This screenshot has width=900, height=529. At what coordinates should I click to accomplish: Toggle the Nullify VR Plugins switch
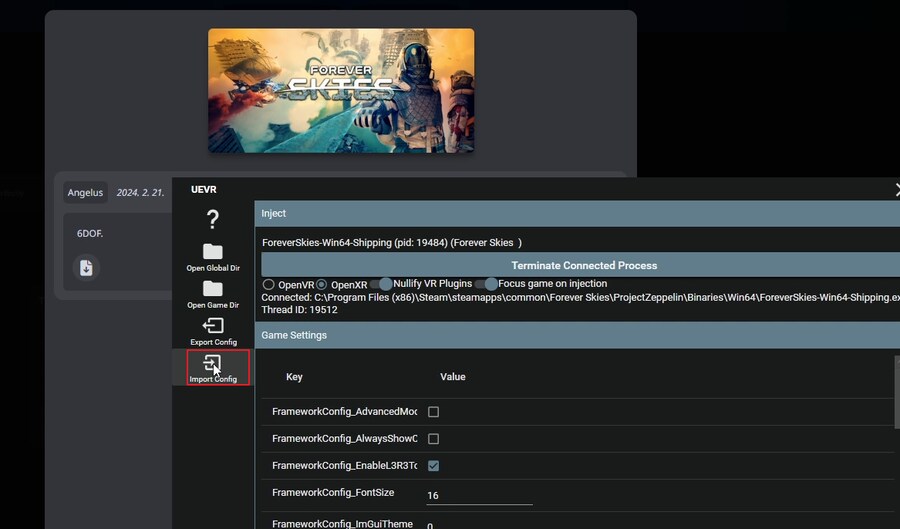point(381,283)
